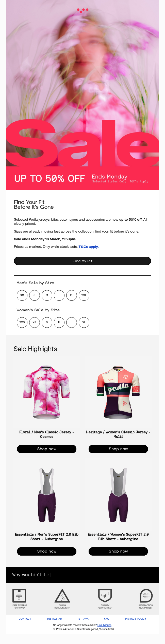Viewport: 165px width, 644px height.
Task: Select size 2XL in Men's Sale by Size
Action: [84, 295]
